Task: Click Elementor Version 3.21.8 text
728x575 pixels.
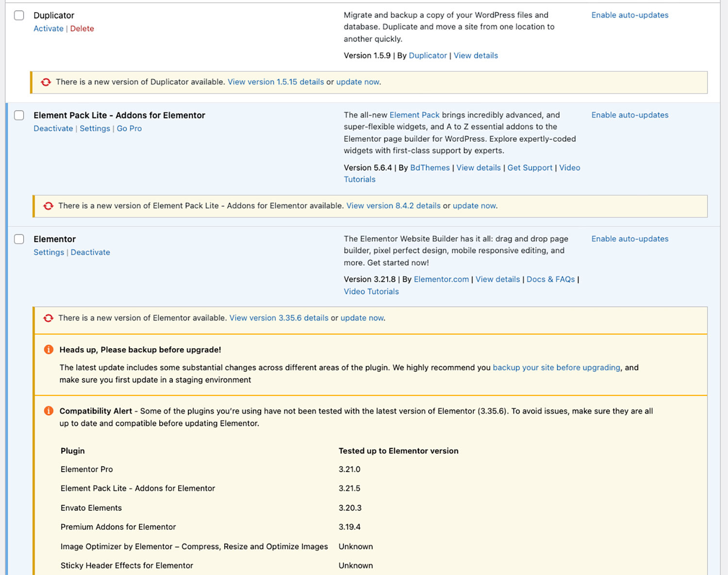Action: [370, 279]
